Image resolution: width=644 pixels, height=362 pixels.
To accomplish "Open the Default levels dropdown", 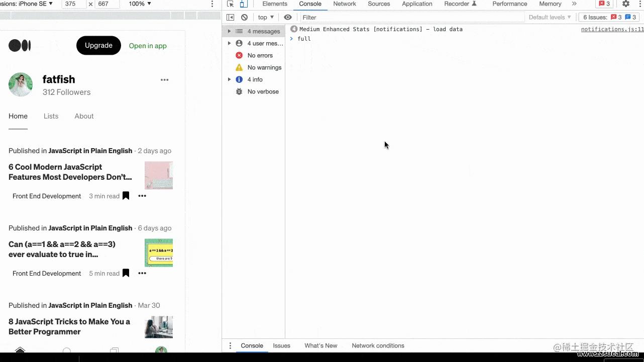I will [x=550, y=17].
